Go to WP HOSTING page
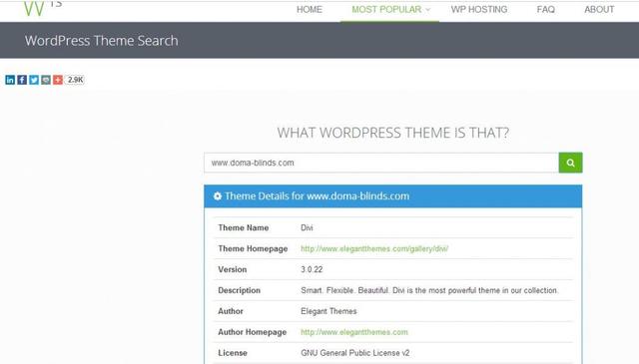This screenshot has width=639, height=364. [x=479, y=9]
